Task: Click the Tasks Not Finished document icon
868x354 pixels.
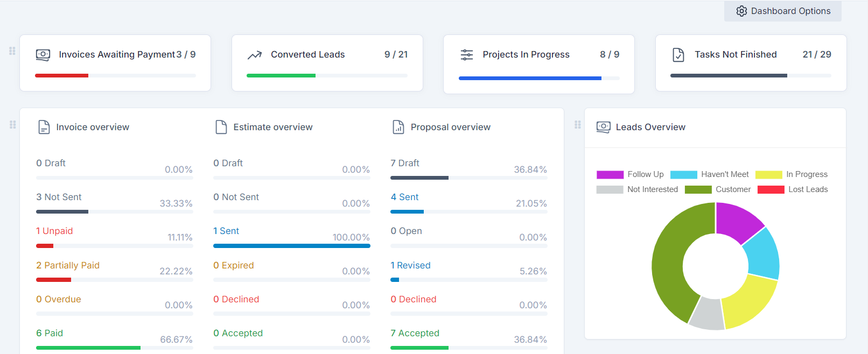Action: pyautogui.click(x=678, y=55)
